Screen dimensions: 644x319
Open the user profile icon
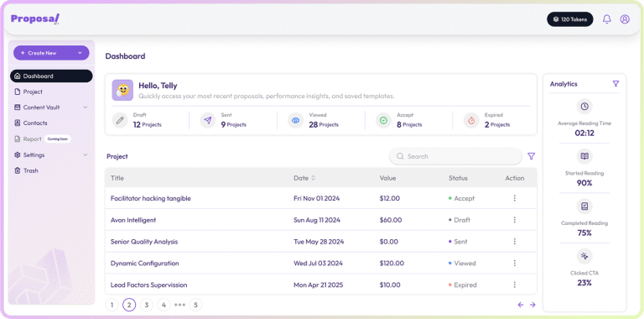pos(625,19)
